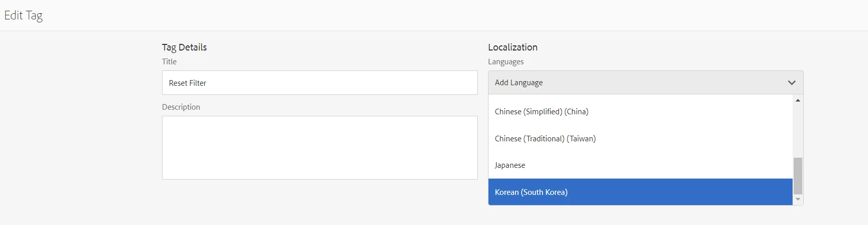Click the Title field label
868x225 pixels.
[x=169, y=62]
